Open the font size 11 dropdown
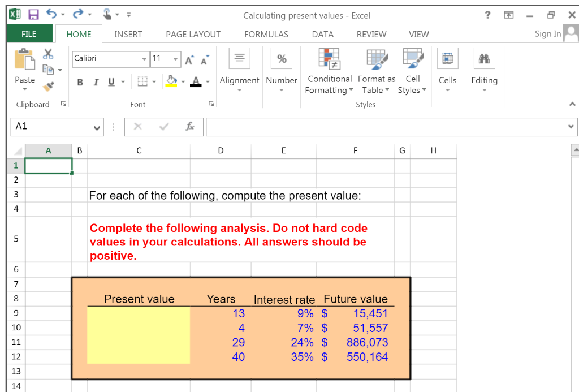The image size is (579, 392). pos(174,59)
